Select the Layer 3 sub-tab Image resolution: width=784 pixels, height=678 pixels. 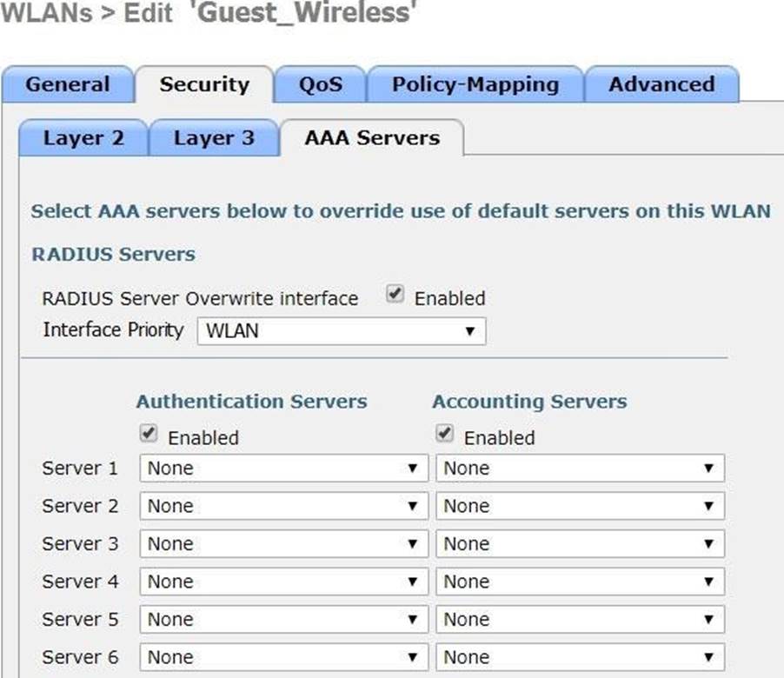click(214, 138)
